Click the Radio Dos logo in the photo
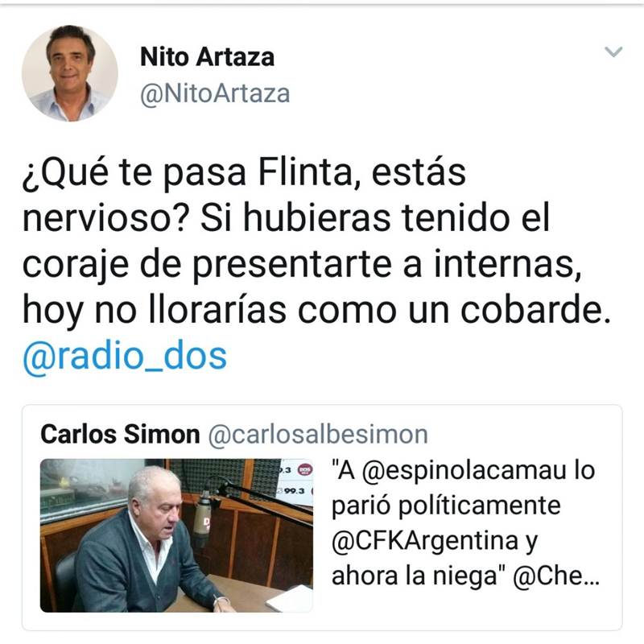The height and width of the screenshot is (644, 644). coord(305,470)
